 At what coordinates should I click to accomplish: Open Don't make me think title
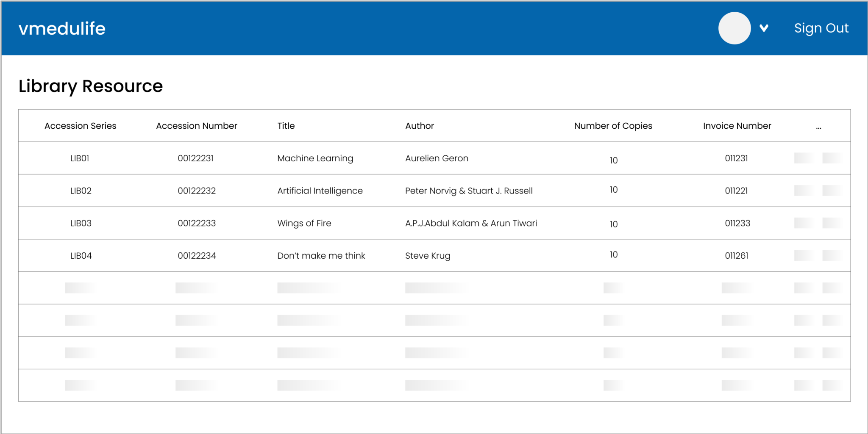pyautogui.click(x=321, y=256)
